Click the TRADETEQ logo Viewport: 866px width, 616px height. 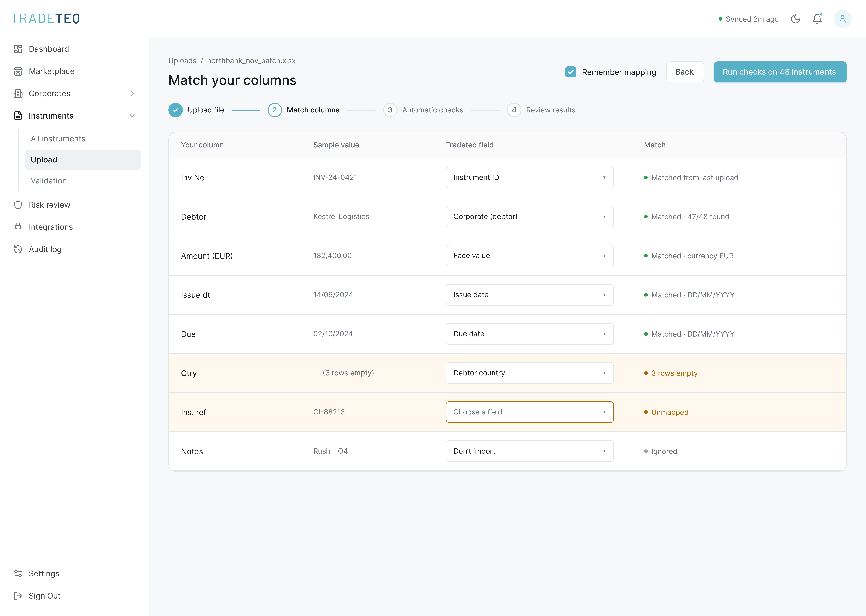(x=46, y=19)
